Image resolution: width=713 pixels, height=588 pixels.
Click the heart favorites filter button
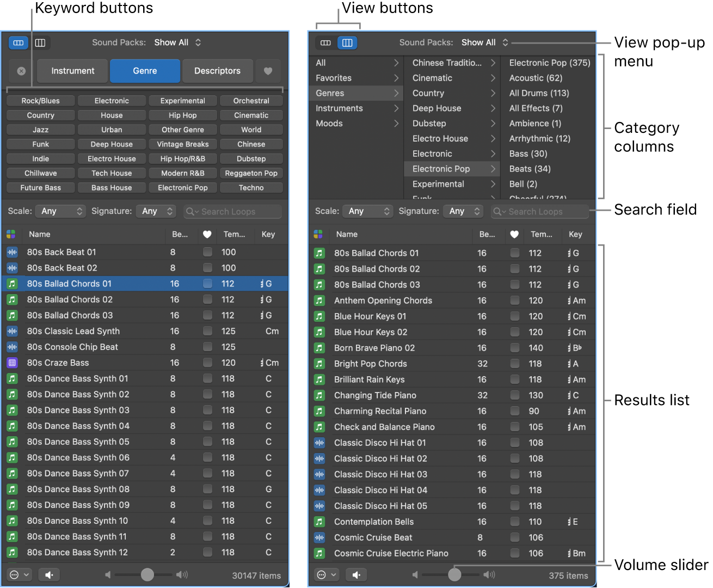[x=268, y=71]
